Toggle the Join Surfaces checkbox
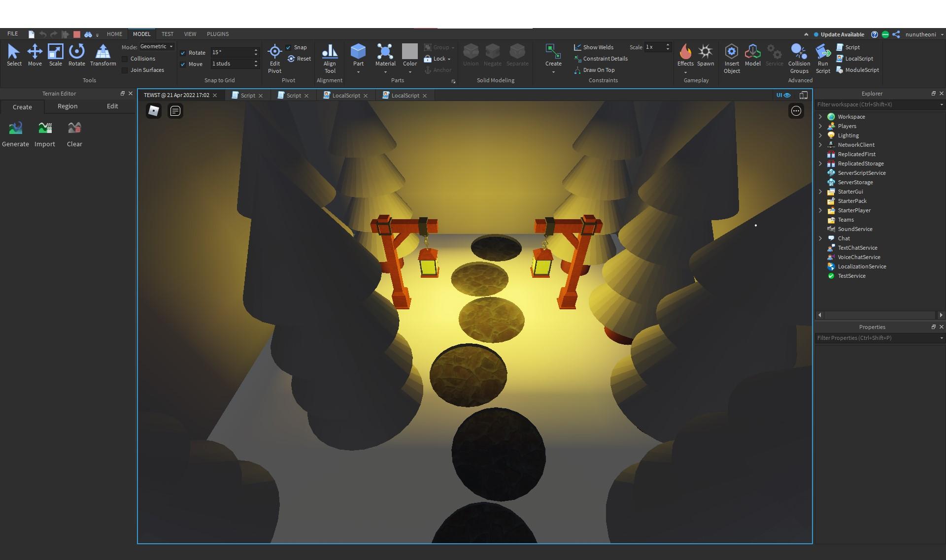Screen dimensions: 946x560 125,70
